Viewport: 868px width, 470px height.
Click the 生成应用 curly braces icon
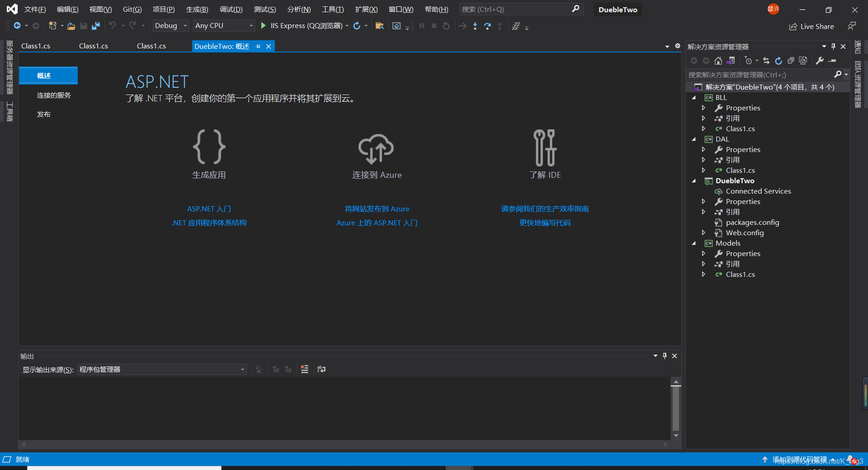209,147
